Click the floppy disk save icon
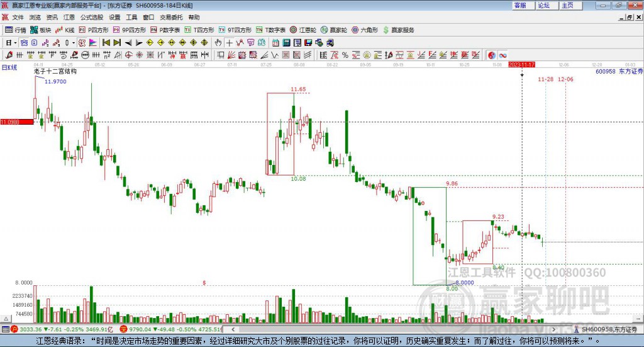 click(x=308, y=43)
